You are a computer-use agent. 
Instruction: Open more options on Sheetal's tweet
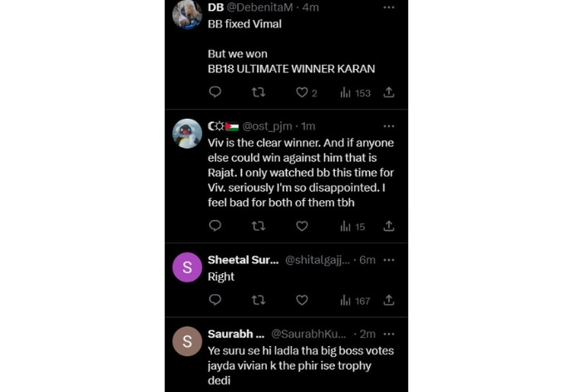click(x=388, y=260)
